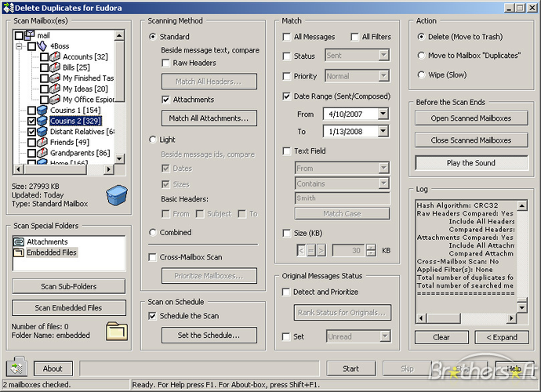Click the My Office Espionage mailbox icon
The image size is (541, 392).
tap(55, 100)
